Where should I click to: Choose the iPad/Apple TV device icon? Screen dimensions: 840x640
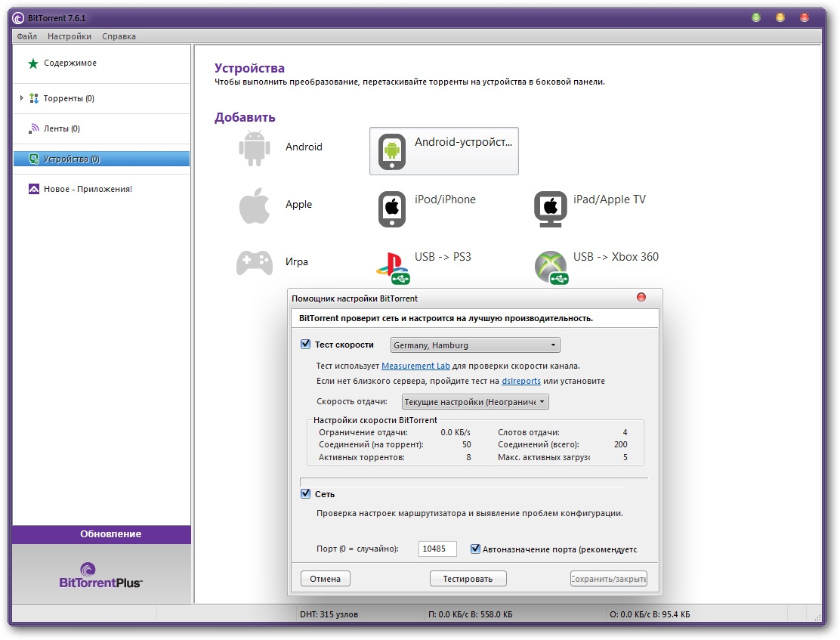[x=550, y=209]
